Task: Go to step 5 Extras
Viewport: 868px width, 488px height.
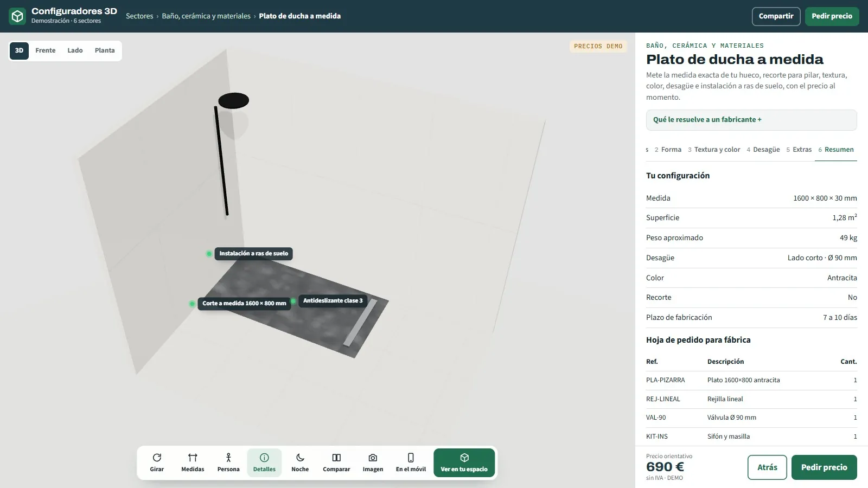Action: pos(799,150)
